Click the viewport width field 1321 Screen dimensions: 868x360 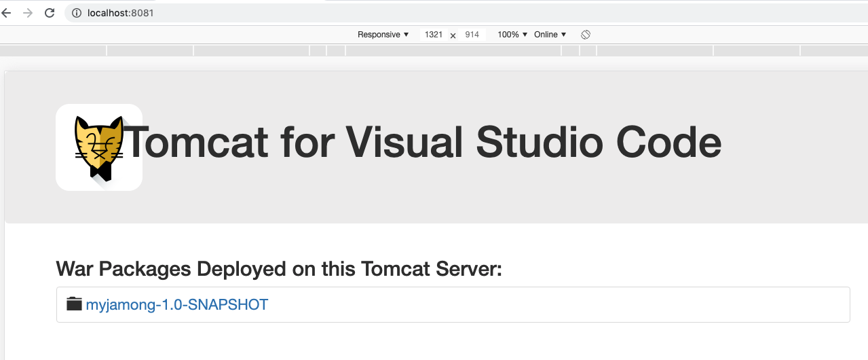[x=434, y=35]
